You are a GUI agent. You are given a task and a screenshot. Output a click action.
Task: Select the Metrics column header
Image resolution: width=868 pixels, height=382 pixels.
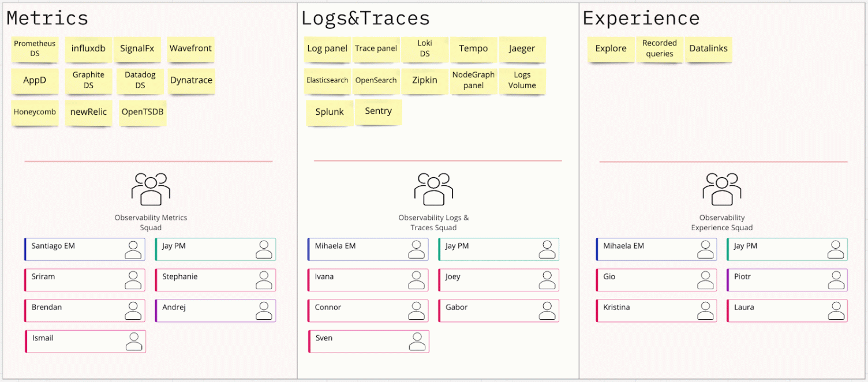tap(47, 18)
